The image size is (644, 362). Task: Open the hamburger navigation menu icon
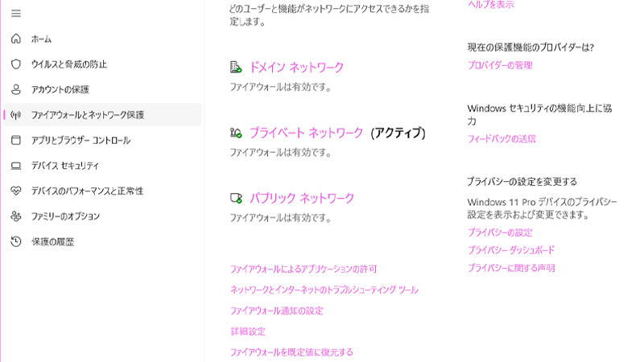point(15,14)
